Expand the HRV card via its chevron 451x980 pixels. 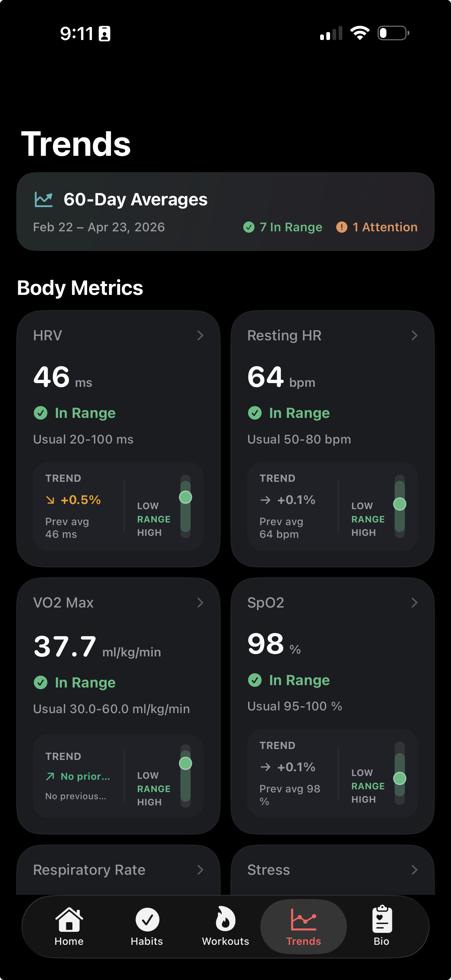(201, 336)
